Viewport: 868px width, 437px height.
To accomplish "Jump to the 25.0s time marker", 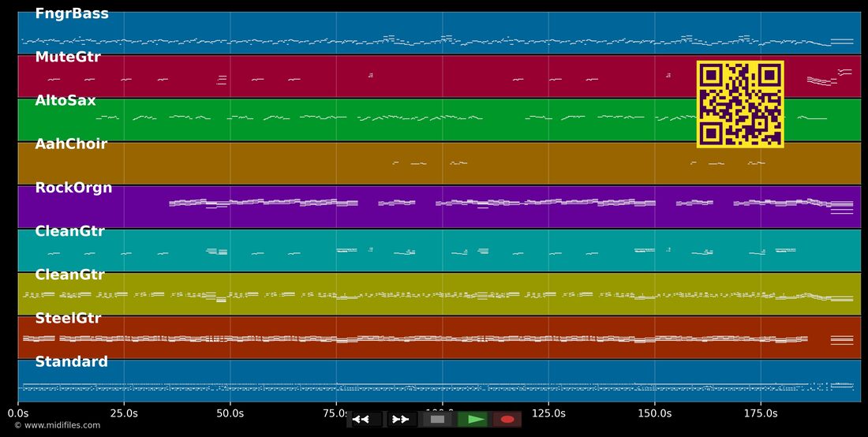I will tap(124, 413).
